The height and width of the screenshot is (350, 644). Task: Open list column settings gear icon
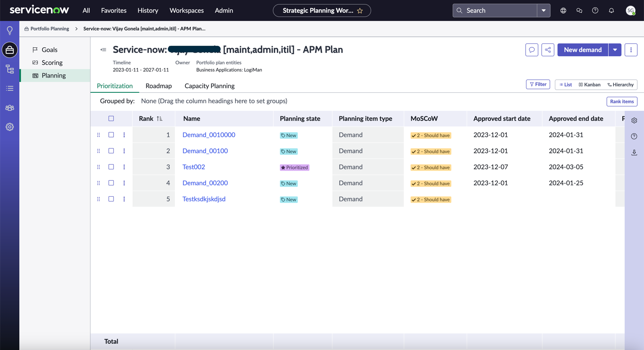[634, 120]
